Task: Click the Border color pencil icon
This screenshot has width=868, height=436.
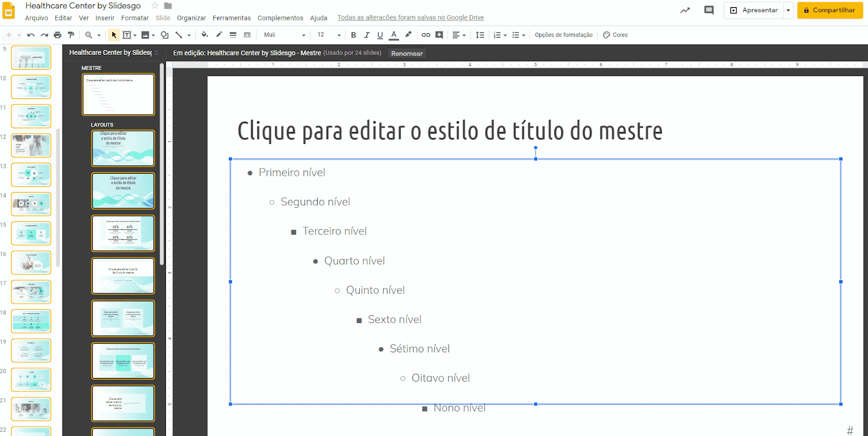Action: pos(219,35)
